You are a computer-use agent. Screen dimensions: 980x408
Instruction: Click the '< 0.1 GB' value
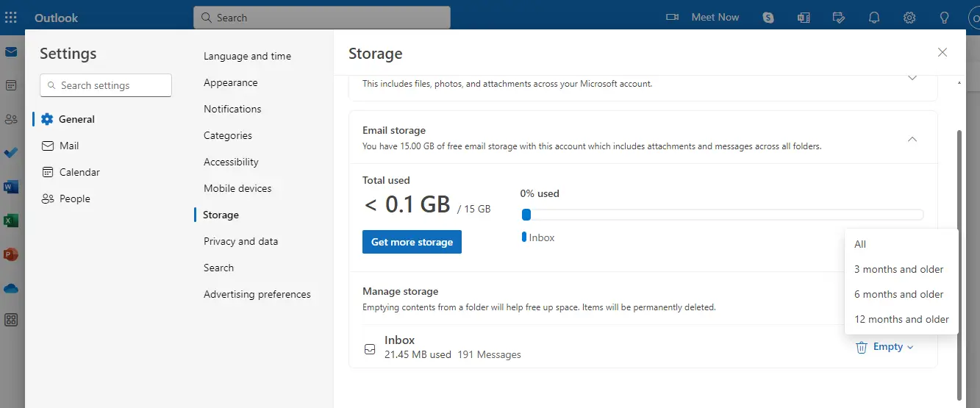(x=407, y=204)
